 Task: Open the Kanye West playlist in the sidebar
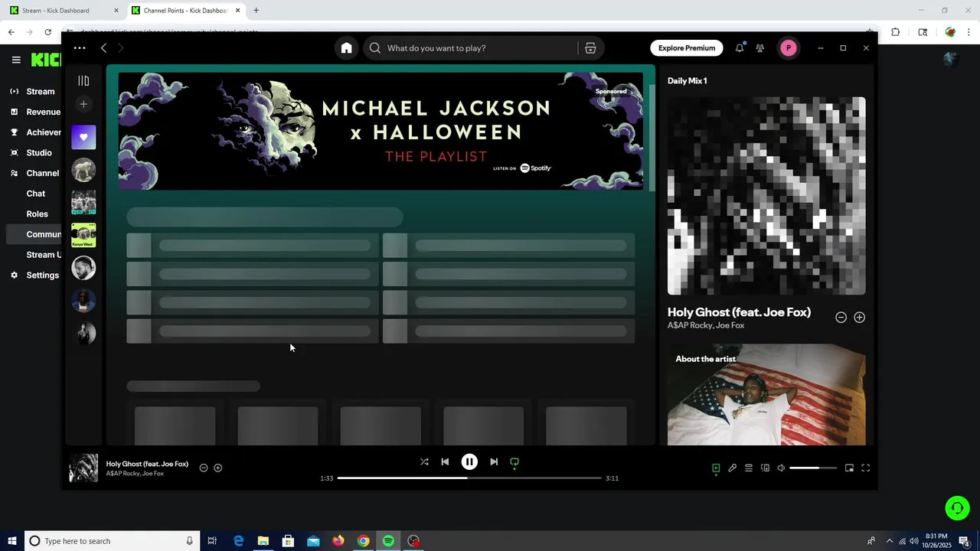(x=83, y=235)
